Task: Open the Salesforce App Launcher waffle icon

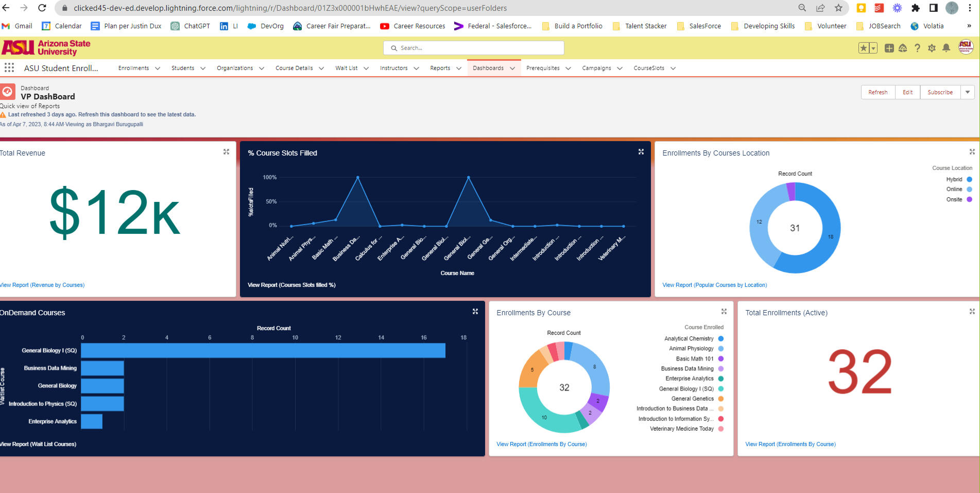Action: [x=9, y=67]
